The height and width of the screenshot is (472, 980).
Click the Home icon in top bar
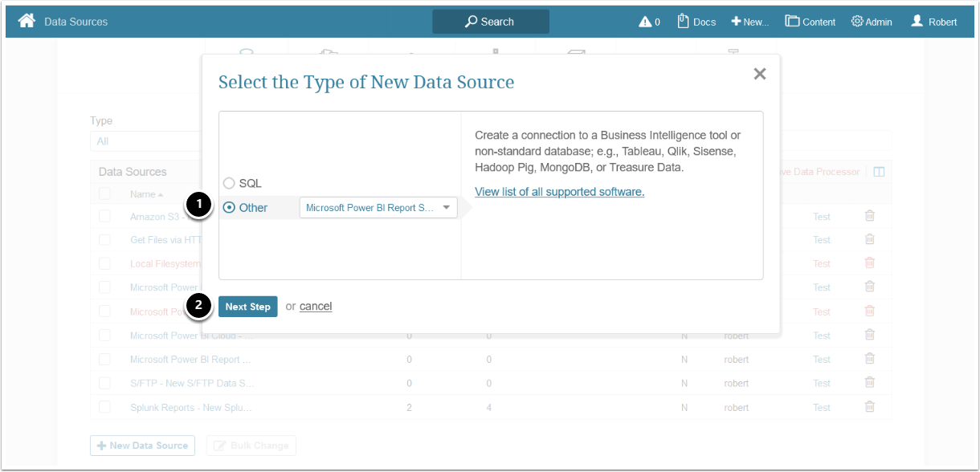pos(27,21)
